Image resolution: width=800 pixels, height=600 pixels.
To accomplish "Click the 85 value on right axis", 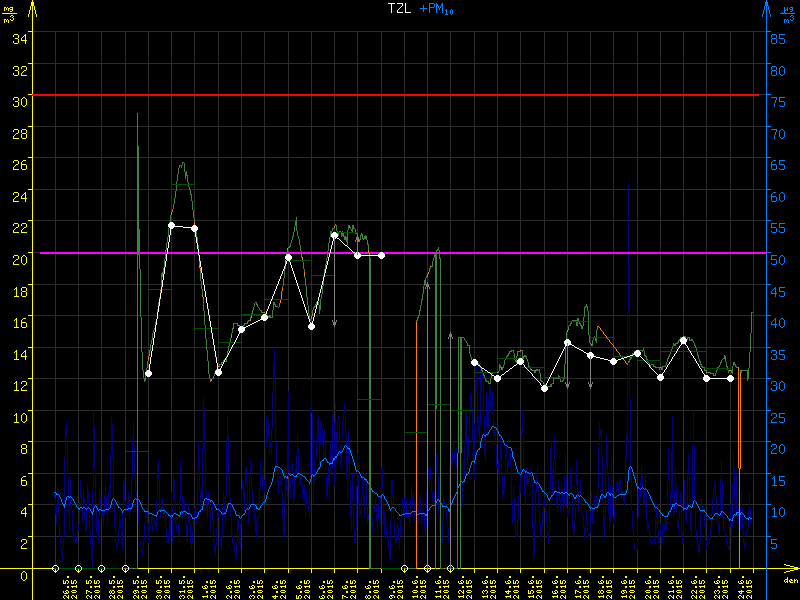I will coord(774,38).
